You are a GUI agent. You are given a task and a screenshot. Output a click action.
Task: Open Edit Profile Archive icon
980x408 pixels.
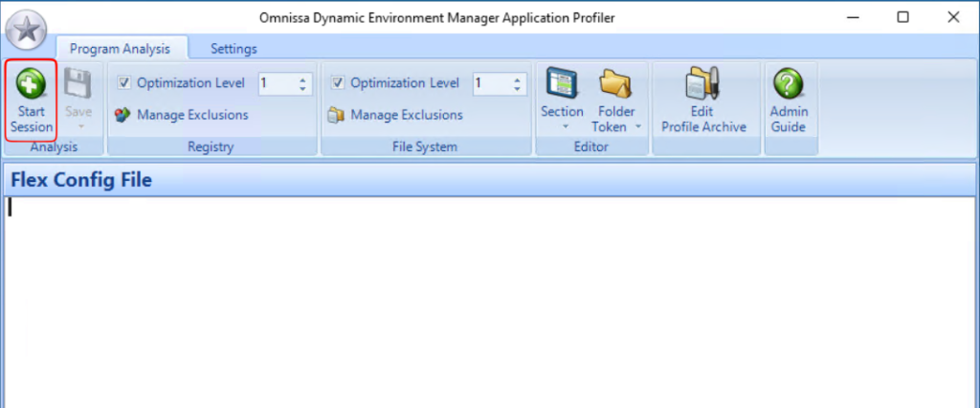[703, 84]
